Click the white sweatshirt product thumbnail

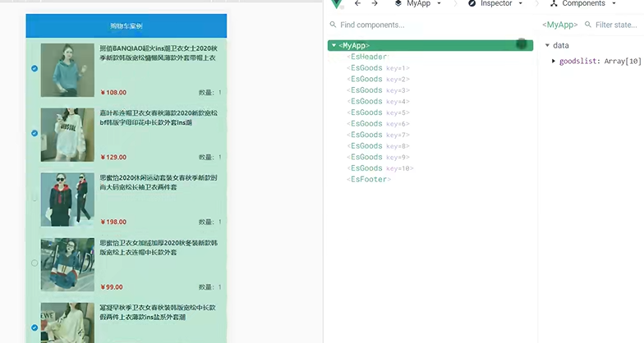67,135
